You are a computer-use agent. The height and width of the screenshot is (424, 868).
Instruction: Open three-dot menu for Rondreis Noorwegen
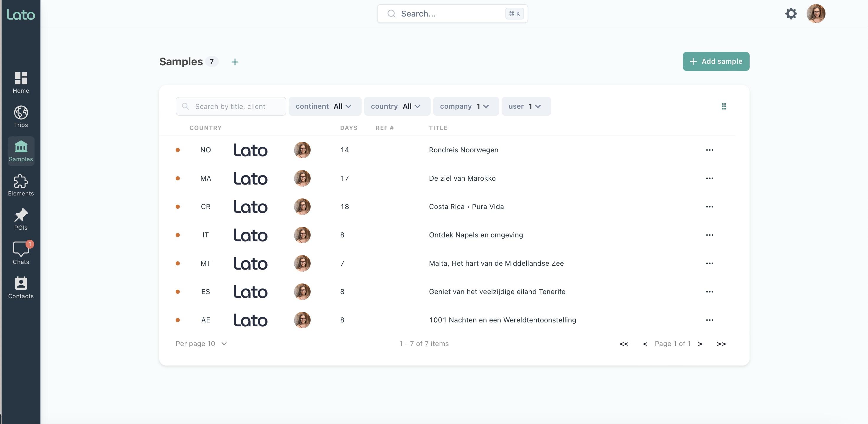709,150
